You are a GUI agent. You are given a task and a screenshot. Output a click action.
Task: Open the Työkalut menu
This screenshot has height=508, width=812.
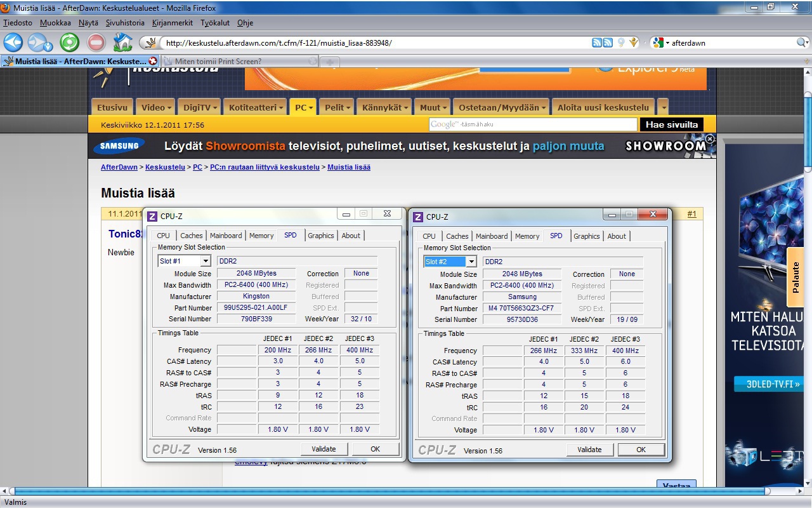coord(215,23)
